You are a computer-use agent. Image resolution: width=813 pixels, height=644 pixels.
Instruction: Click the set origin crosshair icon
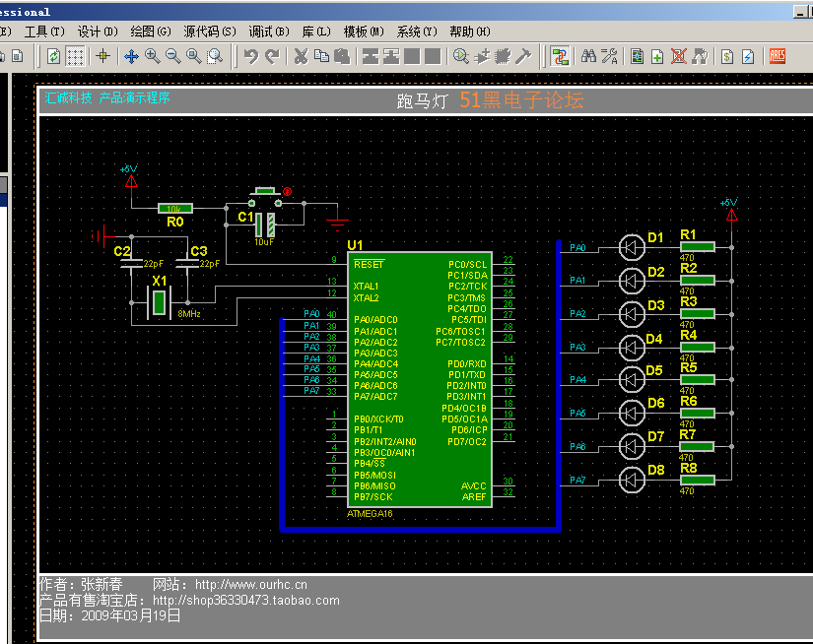tap(102, 56)
